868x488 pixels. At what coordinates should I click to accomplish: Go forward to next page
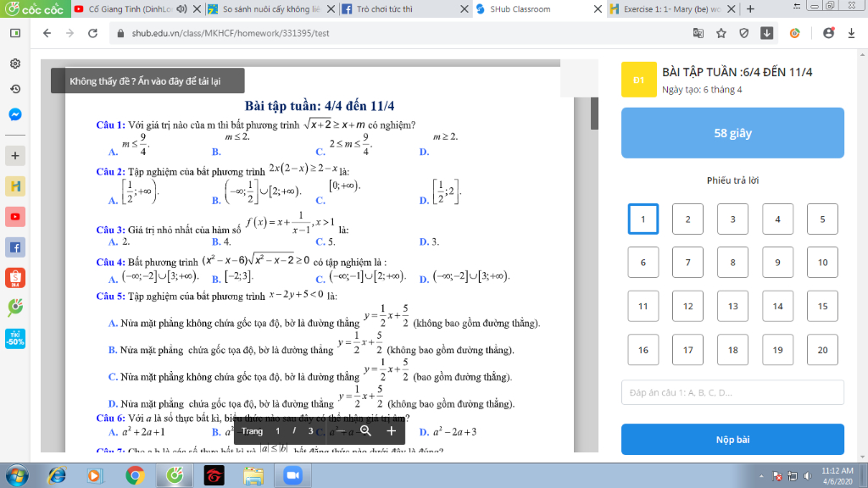click(70, 33)
